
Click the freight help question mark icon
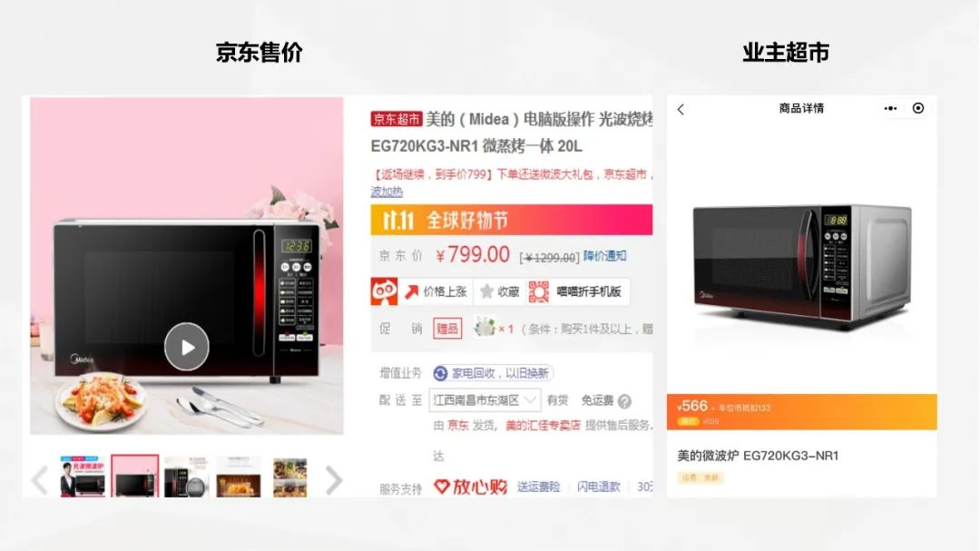[624, 401]
